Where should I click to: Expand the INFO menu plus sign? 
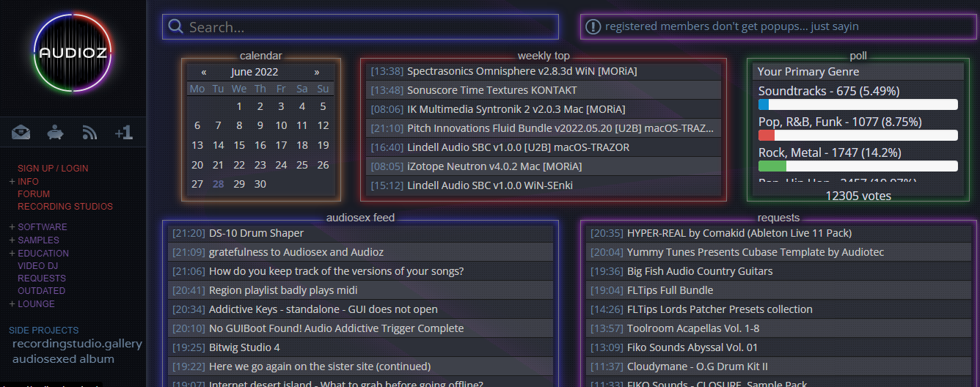pyautogui.click(x=12, y=181)
